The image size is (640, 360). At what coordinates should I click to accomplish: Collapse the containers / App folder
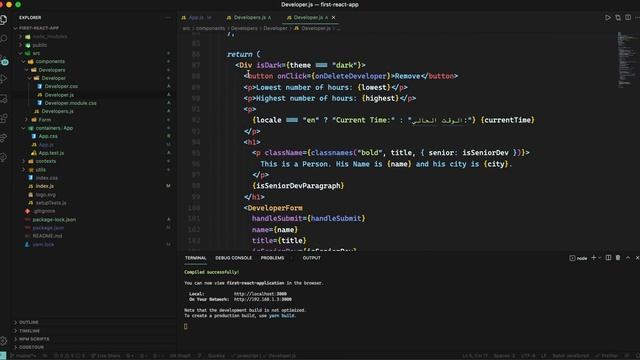[x=54, y=128]
